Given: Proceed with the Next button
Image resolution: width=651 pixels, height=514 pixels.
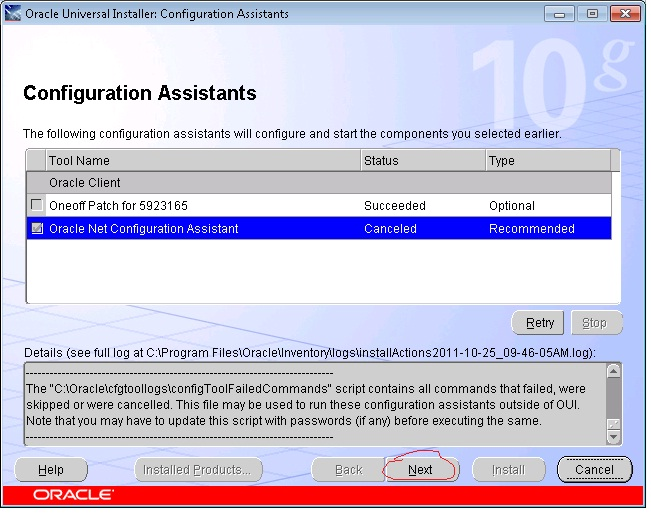Looking at the screenshot, I should [x=421, y=470].
